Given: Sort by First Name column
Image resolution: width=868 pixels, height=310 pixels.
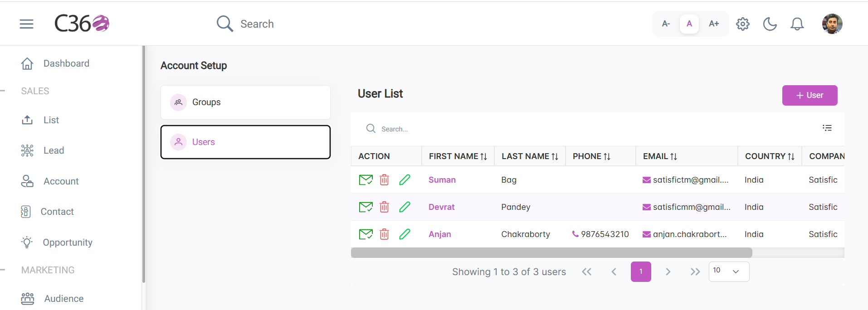Looking at the screenshot, I should point(458,156).
